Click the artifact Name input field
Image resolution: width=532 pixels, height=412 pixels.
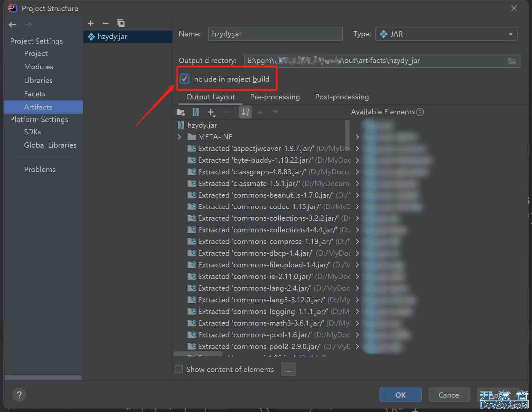[x=275, y=34]
